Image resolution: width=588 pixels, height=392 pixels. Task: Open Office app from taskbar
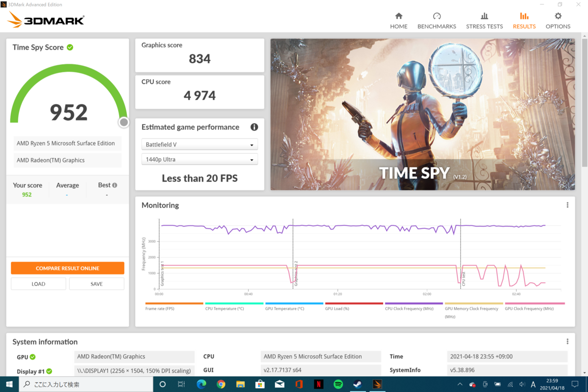point(299,385)
